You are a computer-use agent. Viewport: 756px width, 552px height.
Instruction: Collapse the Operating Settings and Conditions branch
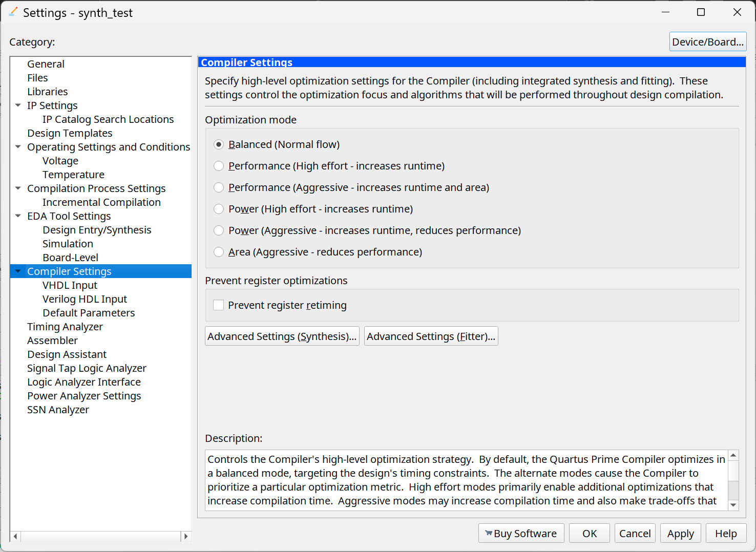click(18, 147)
